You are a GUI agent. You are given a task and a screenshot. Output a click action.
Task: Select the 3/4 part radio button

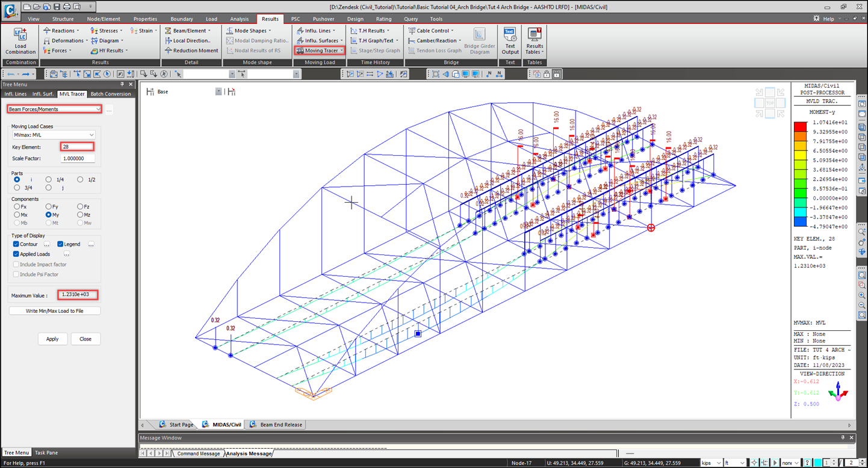pyautogui.click(x=17, y=188)
